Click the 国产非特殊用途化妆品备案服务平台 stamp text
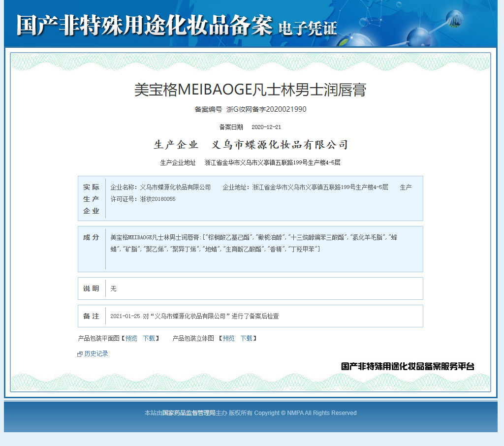 click(x=408, y=366)
